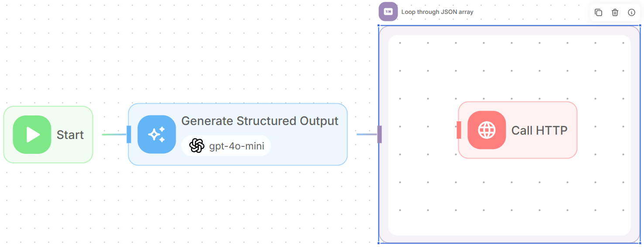Duplicate the loop node with the copy icon

click(598, 13)
